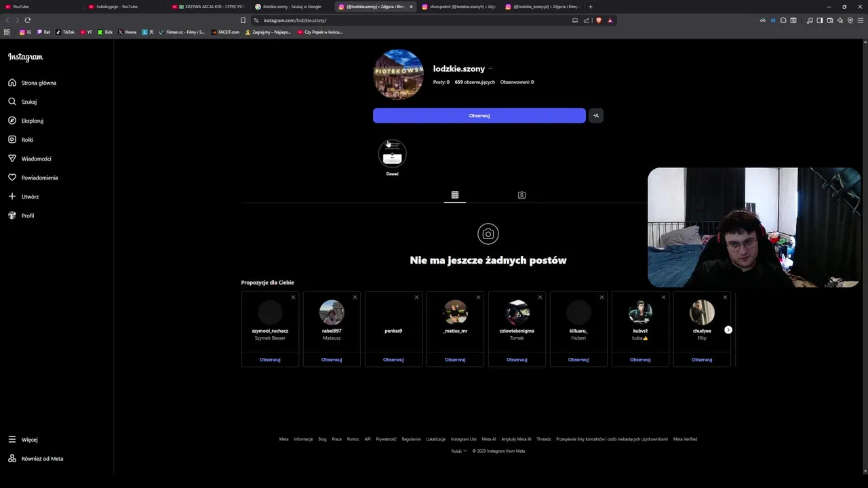Open FACEIT.com bookmark

coord(226,32)
